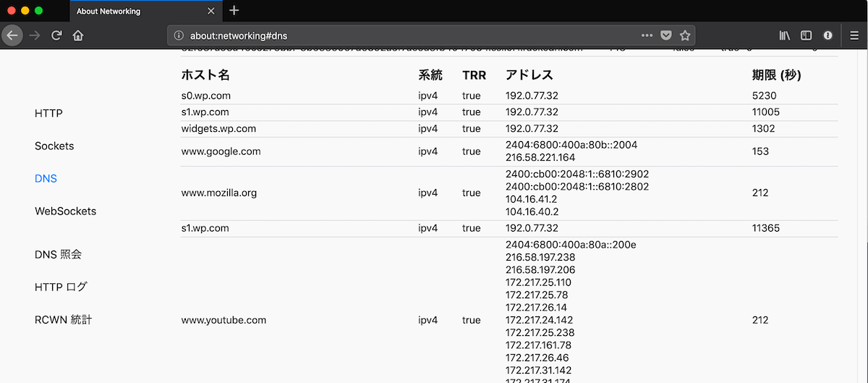Open the HTTP section in sidebar
Image resolution: width=868 pixels, height=383 pixels.
pyautogui.click(x=48, y=114)
